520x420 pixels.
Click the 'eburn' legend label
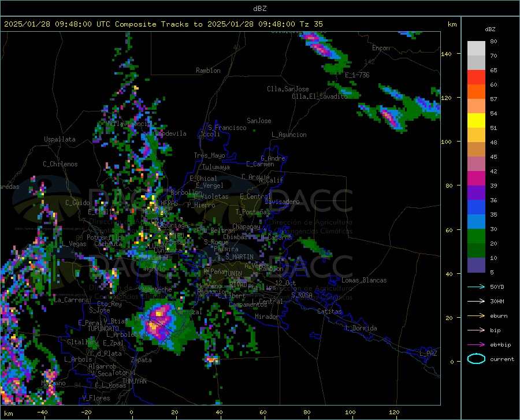(x=499, y=315)
